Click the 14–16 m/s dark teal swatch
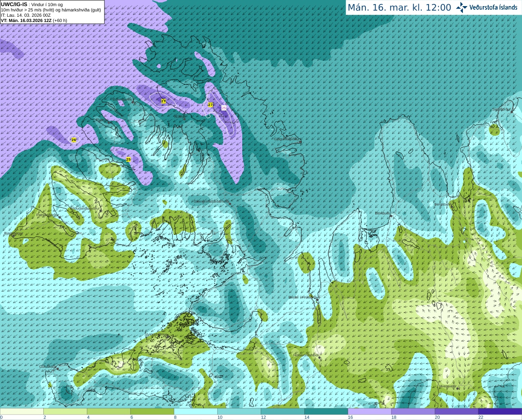This screenshot has width=522, height=420. [326, 411]
